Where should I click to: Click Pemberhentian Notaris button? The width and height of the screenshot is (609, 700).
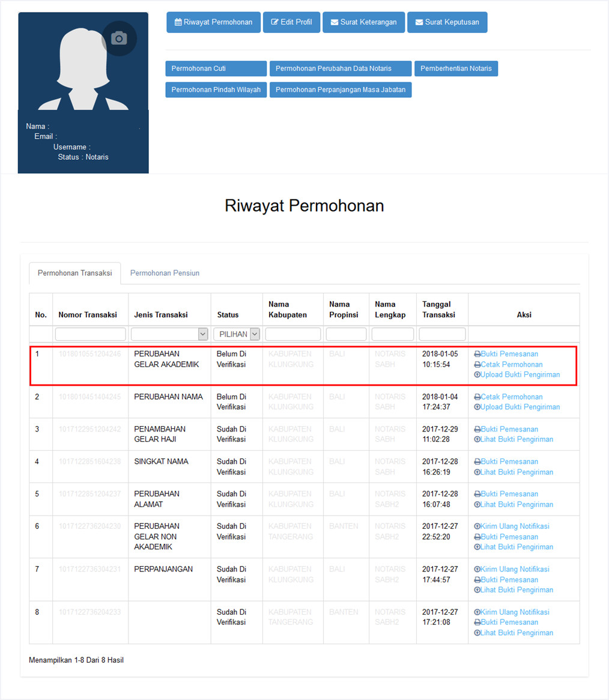456,68
